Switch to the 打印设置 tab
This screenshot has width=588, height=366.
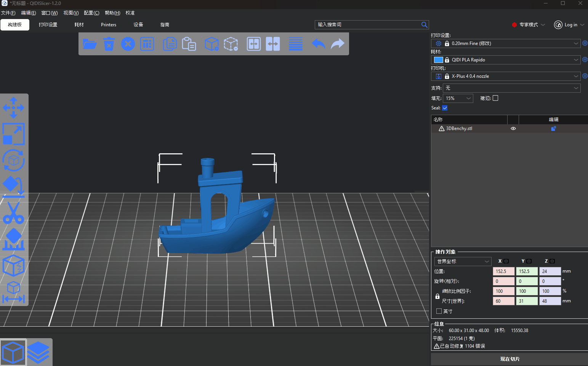(48, 25)
